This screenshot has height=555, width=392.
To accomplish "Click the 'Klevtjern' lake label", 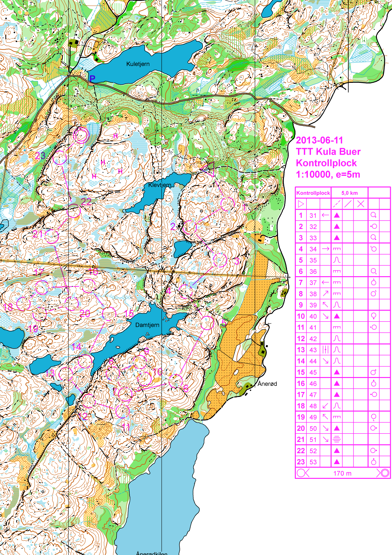I will tap(160, 185).
